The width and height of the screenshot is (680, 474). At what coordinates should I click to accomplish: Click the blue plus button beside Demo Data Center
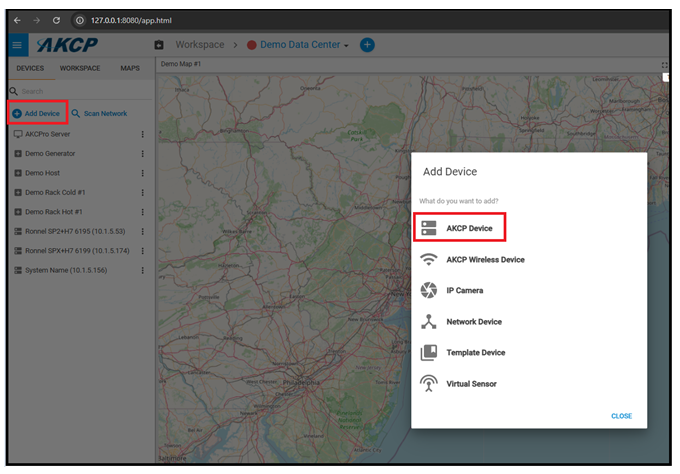click(x=367, y=45)
